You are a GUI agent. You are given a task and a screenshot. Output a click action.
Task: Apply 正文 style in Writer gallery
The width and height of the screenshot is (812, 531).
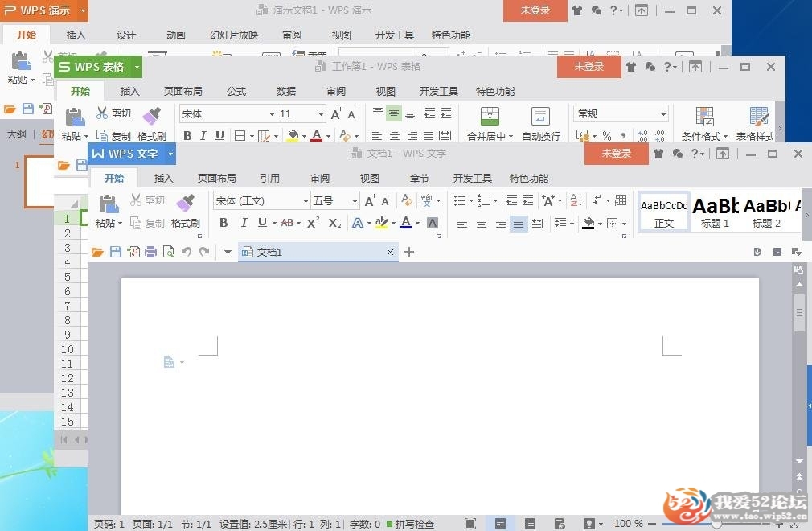664,213
